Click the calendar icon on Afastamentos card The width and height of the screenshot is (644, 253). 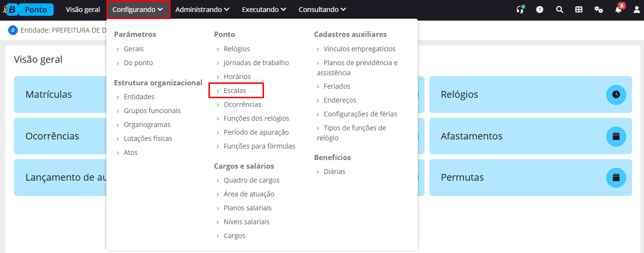coord(616,136)
